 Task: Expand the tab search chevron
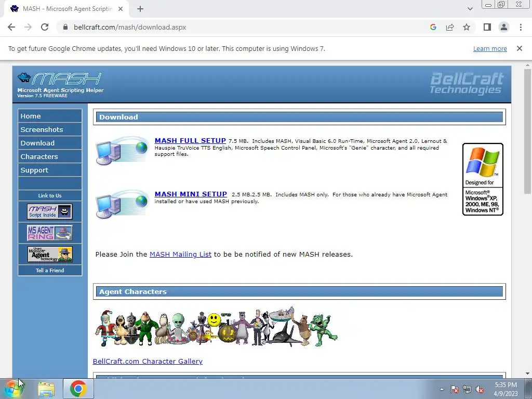[x=470, y=9]
